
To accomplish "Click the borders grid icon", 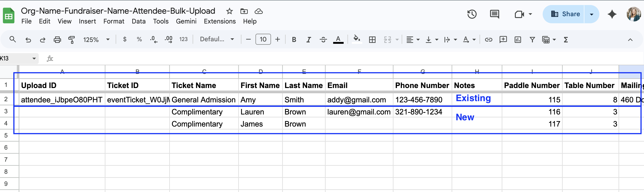I will (x=372, y=39).
